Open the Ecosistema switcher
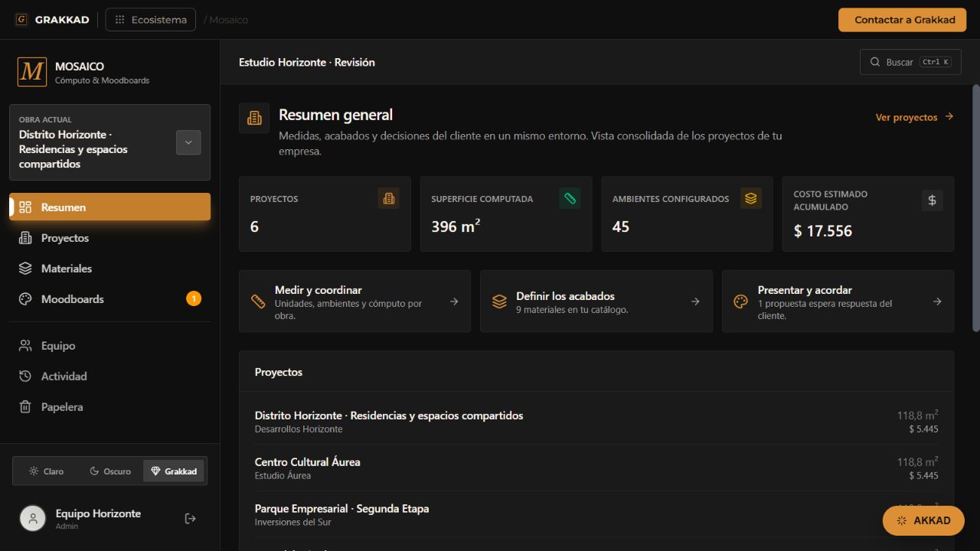 coord(151,20)
